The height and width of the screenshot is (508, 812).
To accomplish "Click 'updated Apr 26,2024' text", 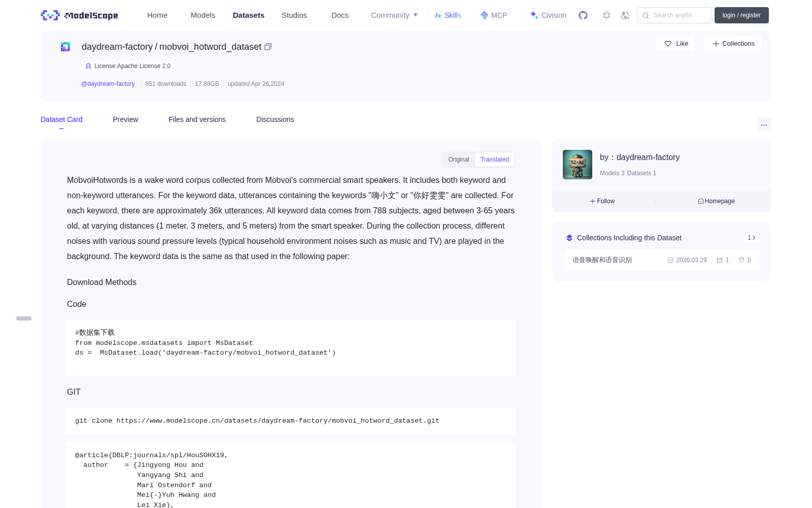I will pos(256,84).
